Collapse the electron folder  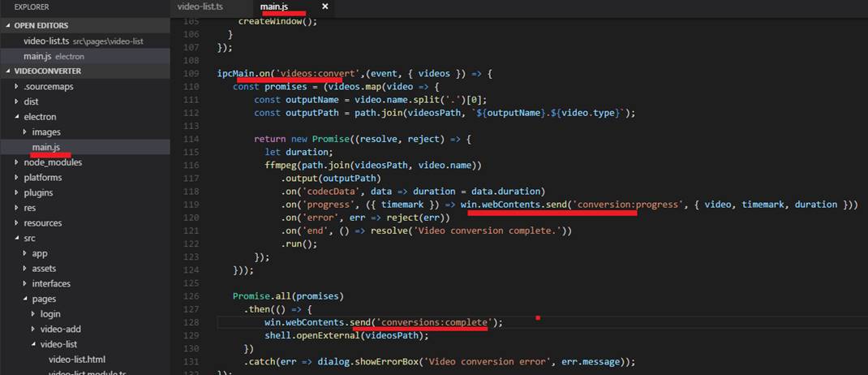click(40, 117)
